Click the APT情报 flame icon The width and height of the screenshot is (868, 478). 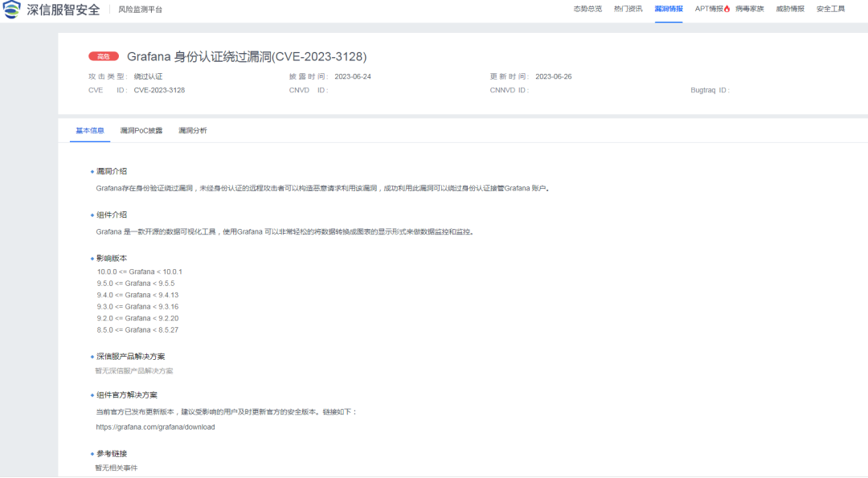coord(727,9)
